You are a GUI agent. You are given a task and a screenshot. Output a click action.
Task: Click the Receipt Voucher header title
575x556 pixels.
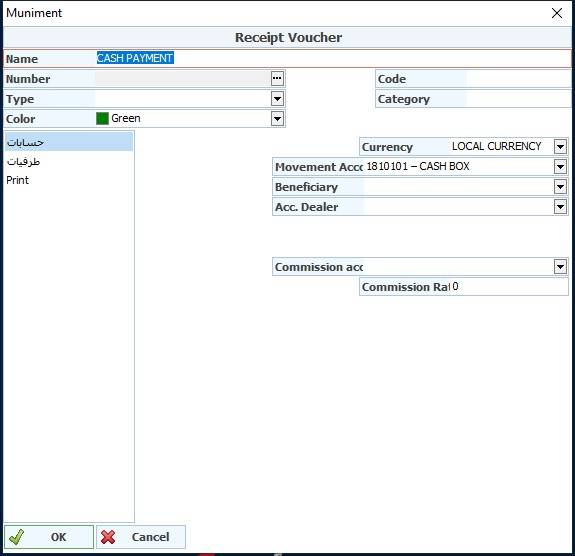(288, 37)
